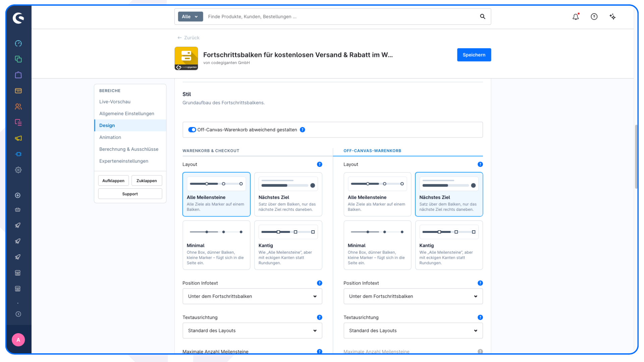Viewport: 644px width, 362px height.
Task: Click the Zuklappen button
Action: (147, 181)
